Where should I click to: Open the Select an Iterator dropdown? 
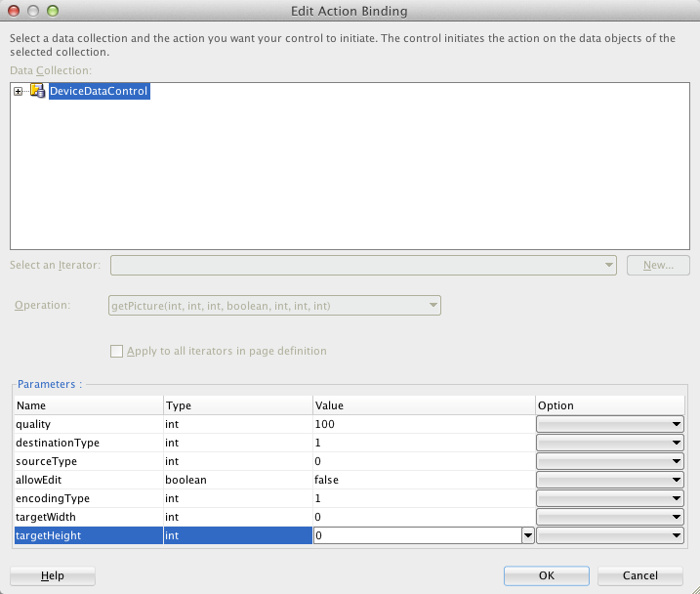[363, 266]
